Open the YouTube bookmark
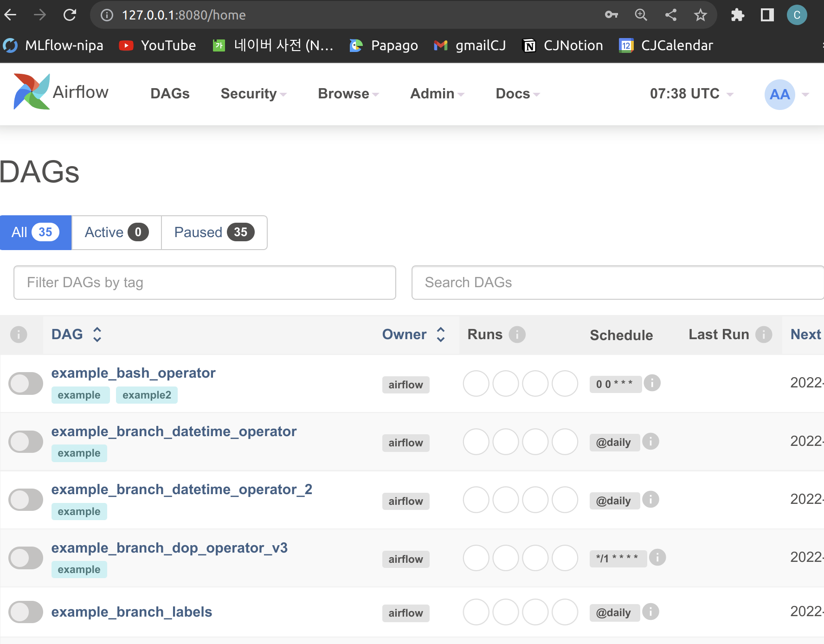The image size is (824, 644). pyautogui.click(x=158, y=45)
